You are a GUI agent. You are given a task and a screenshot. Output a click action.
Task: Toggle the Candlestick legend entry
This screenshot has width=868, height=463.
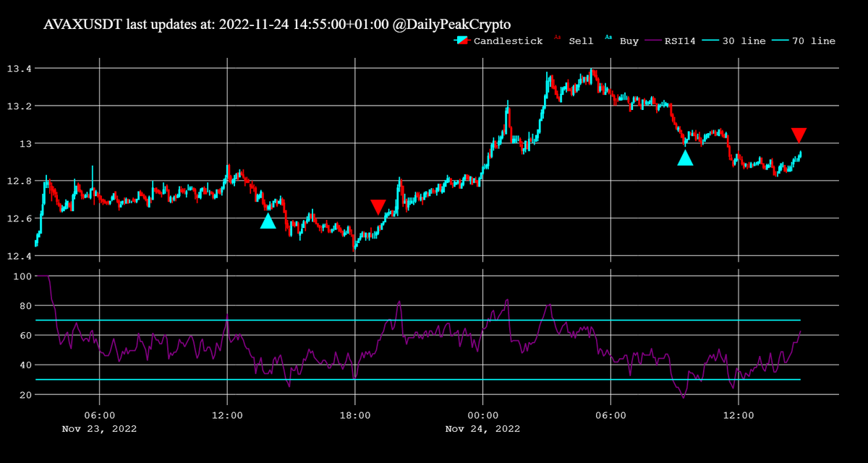click(x=499, y=41)
